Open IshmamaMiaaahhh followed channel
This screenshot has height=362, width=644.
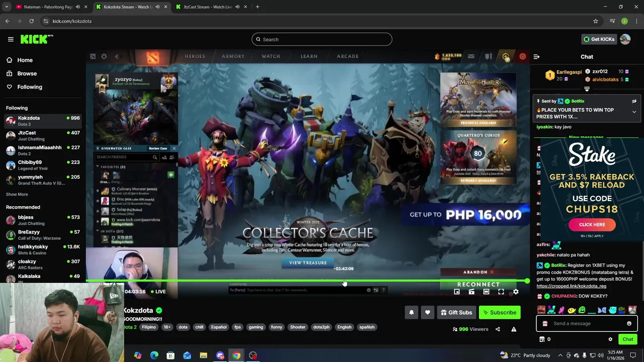[x=43, y=150]
